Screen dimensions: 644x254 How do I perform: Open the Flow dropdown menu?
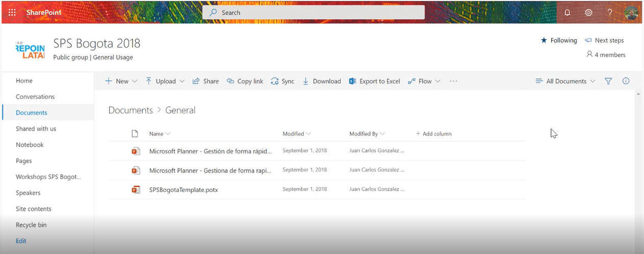tap(424, 81)
